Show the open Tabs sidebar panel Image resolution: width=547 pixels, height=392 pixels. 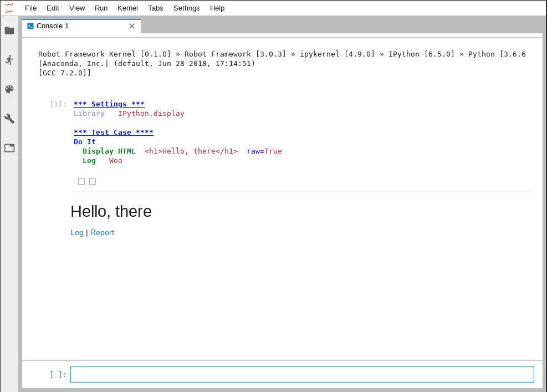pyautogui.click(x=9, y=148)
